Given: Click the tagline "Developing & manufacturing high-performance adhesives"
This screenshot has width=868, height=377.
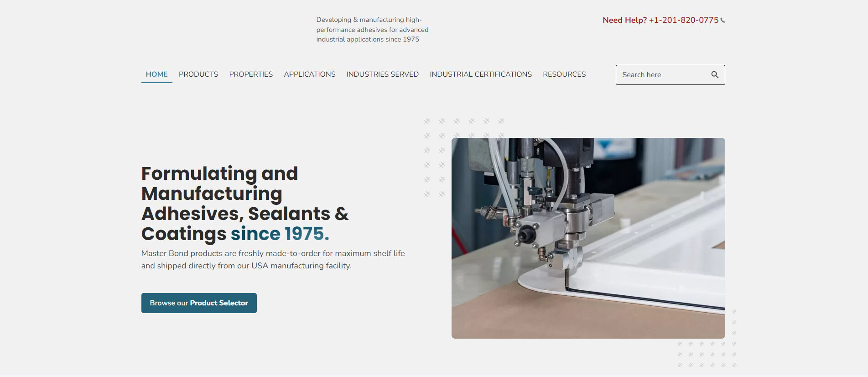Looking at the screenshot, I should [x=372, y=30].
